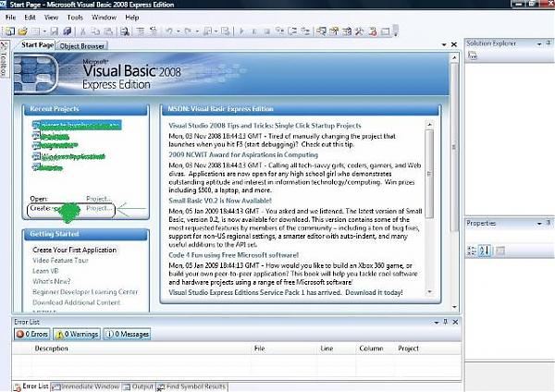555x392 pixels.
Task: Toggle auto-hide pin on Solution Explorer
Action: (x=549, y=43)
